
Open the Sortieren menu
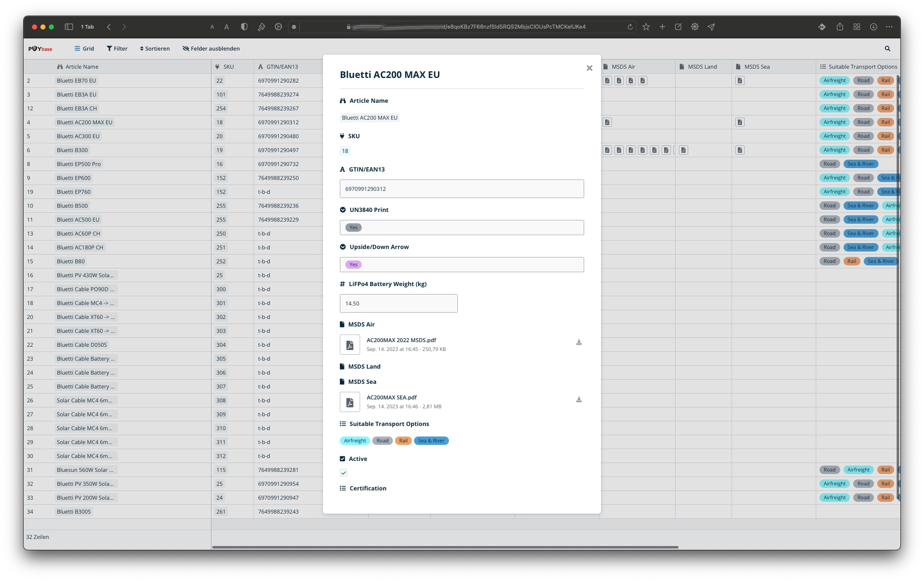pos(155,48)
